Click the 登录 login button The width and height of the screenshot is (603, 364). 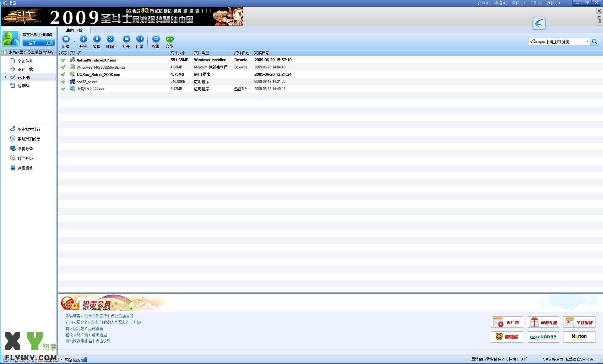tap(32, 43)
